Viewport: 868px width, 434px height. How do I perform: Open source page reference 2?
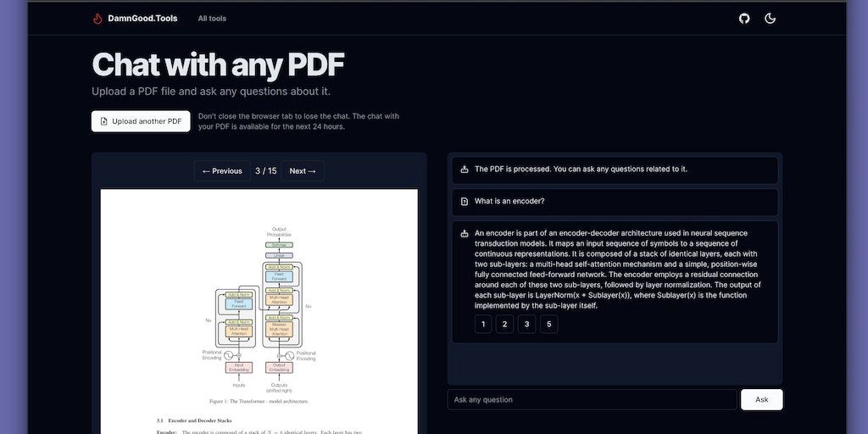(505, 324)
